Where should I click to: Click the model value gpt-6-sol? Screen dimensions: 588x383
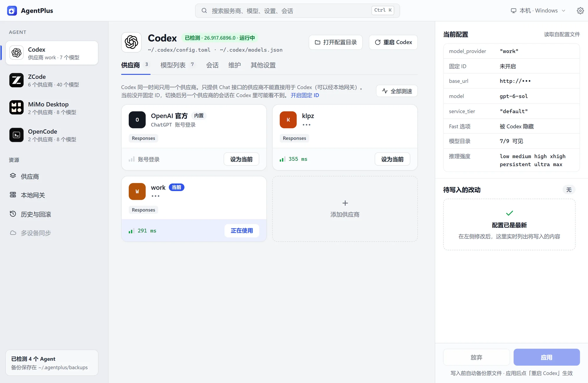514,96
